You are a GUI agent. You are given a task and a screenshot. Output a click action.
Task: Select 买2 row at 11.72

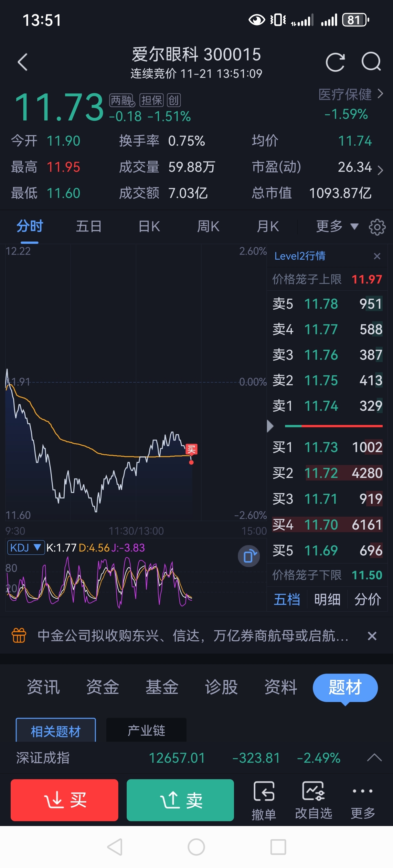327,473
